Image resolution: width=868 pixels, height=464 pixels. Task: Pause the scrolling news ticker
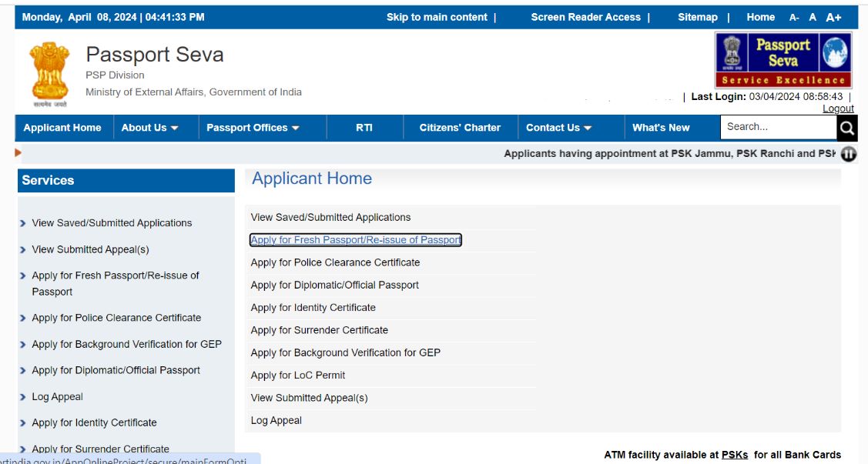click(x=848, y=154)
